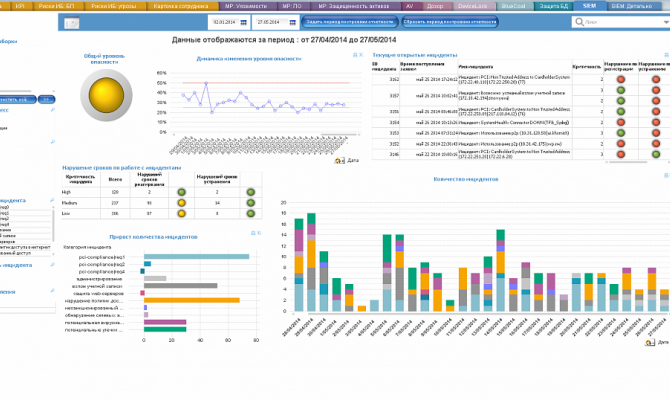Viewport: 670px width, 400px height.
Task: Click the >> button in left panel
Action: coord(46,100)
